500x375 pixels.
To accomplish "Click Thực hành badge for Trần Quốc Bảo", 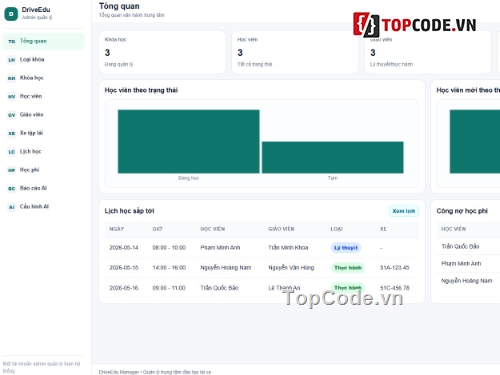I will point(348,288).
